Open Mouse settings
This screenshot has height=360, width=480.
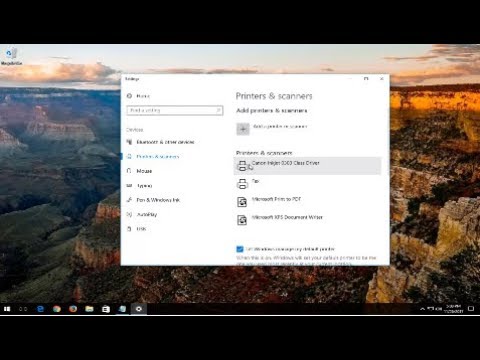144,171
